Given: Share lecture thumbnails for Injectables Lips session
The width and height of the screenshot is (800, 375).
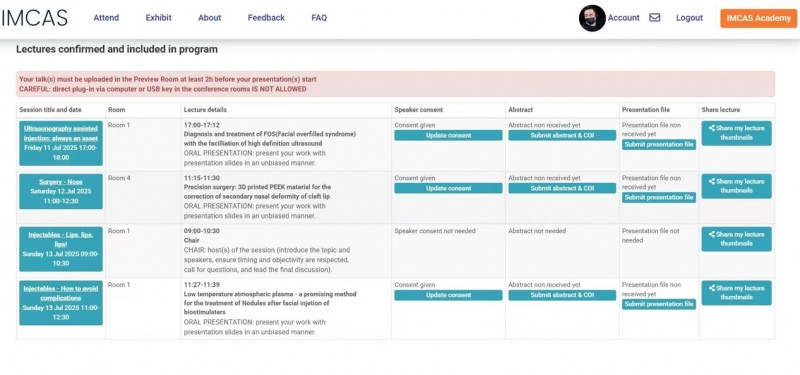Looking at the screenshot, I should [x=736, y=239].
